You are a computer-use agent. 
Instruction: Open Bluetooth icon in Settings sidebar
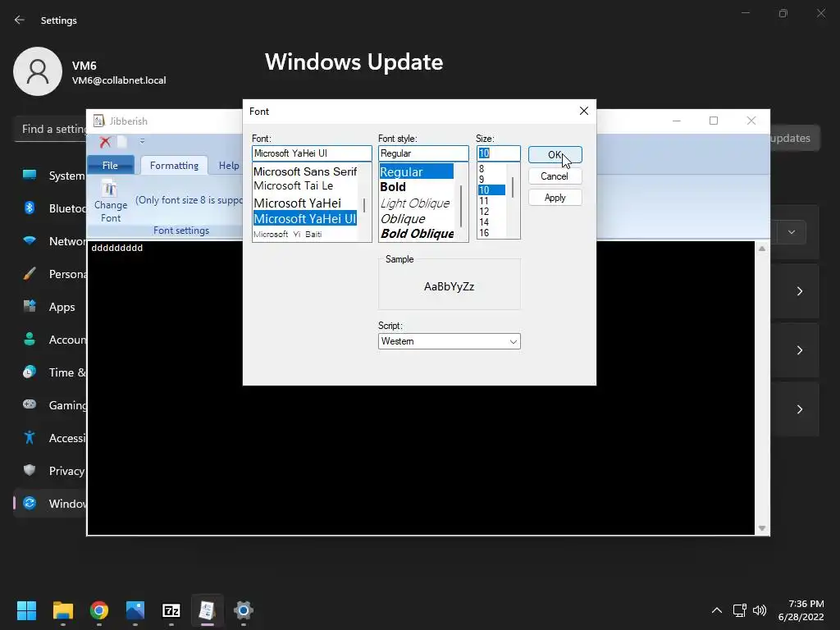coord(30,208)
